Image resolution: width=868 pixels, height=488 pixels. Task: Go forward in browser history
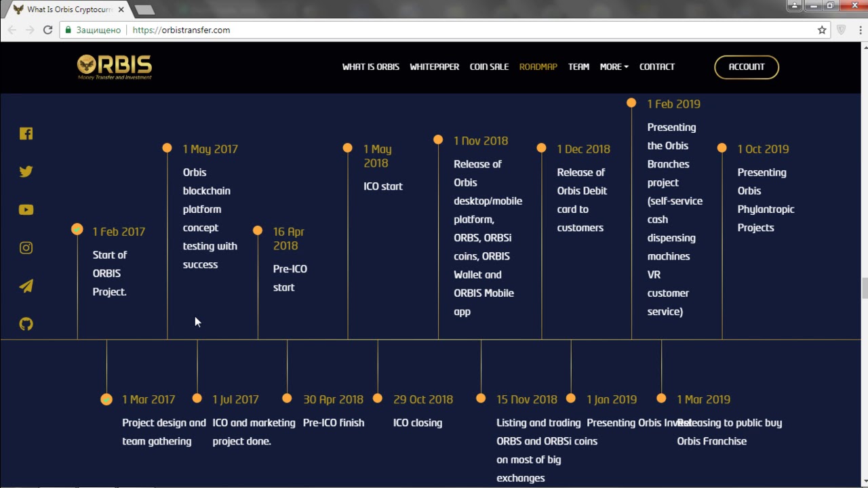tap(30, 30)
